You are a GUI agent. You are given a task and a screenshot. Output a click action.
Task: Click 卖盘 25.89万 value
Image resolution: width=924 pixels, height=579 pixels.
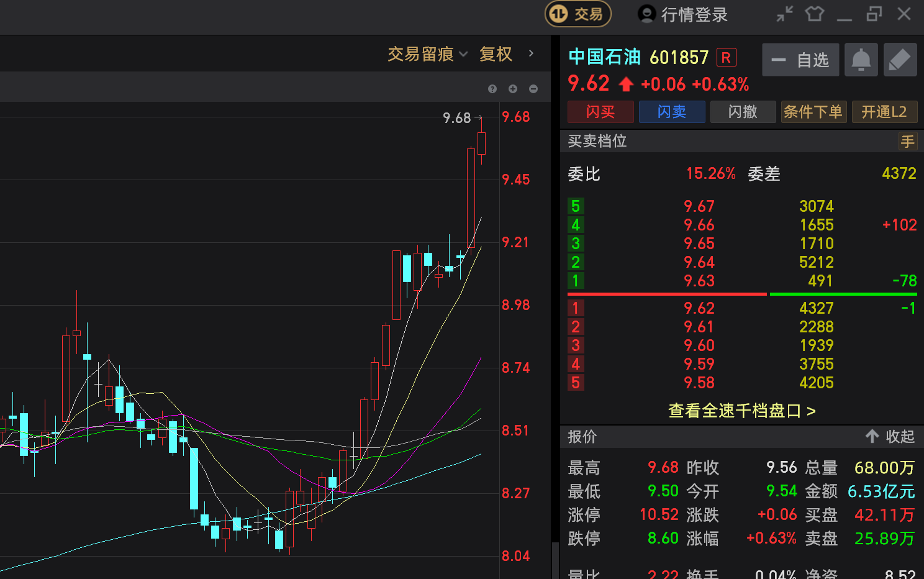[884, 538]
